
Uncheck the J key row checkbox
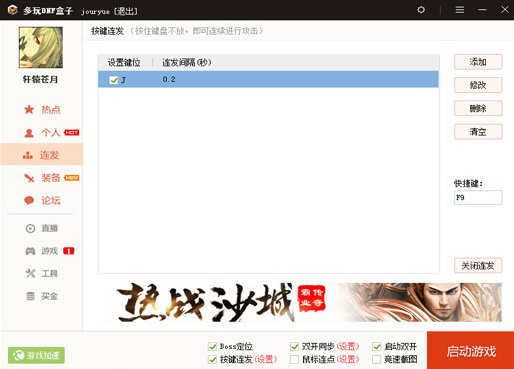click(x=114, y=80)
